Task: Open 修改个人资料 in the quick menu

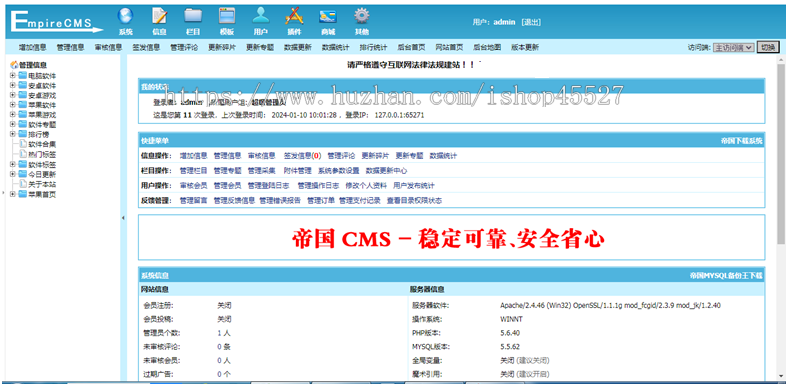Action: (366, 185)
